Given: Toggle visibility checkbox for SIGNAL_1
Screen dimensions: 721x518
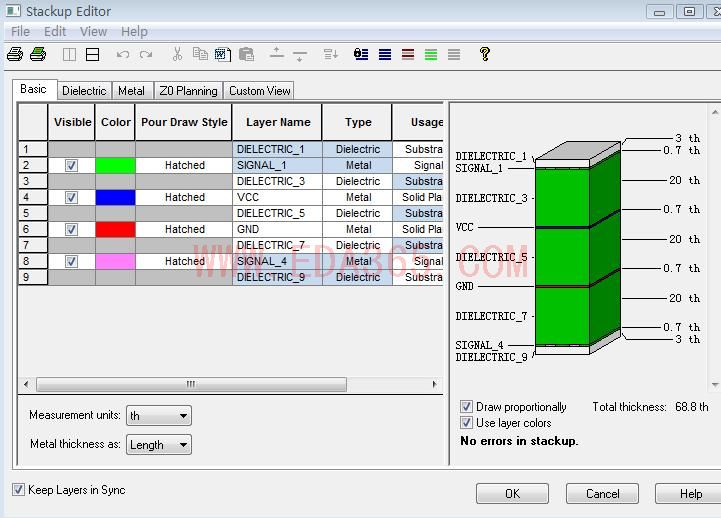Looking at the screenshot, I should (71, 165).
